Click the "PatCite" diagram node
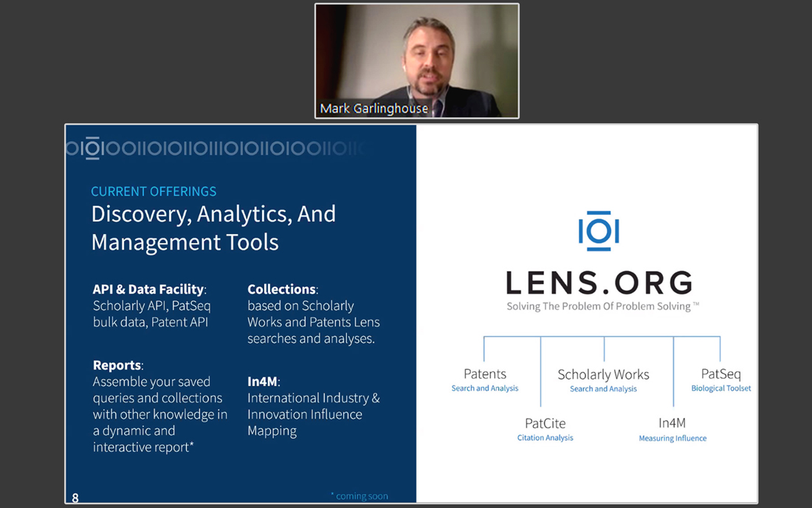812x508 pixels. tap(546, 423)
